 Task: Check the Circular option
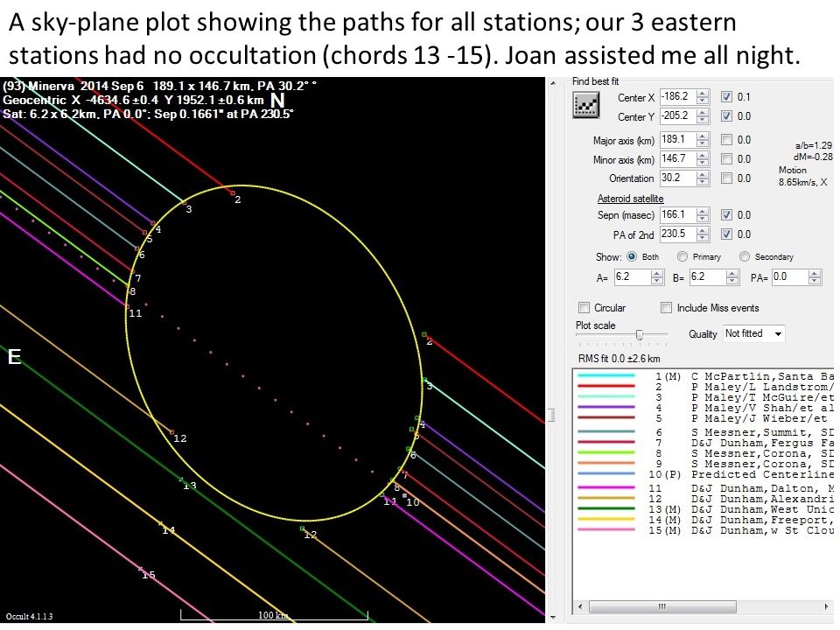pyautogui.click(x=584, y=307)
